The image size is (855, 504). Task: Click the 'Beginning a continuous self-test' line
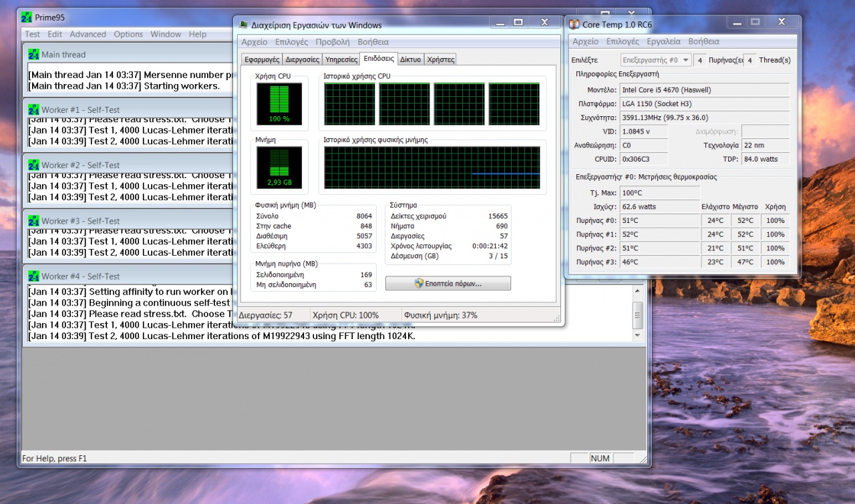tap(129, 303)
